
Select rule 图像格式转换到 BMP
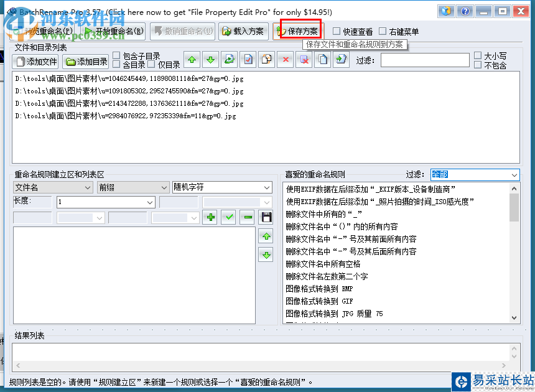[x=319, y=289]
